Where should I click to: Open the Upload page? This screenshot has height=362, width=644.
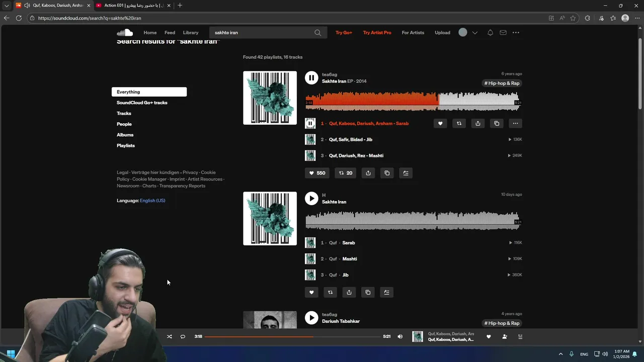point(443,33)
